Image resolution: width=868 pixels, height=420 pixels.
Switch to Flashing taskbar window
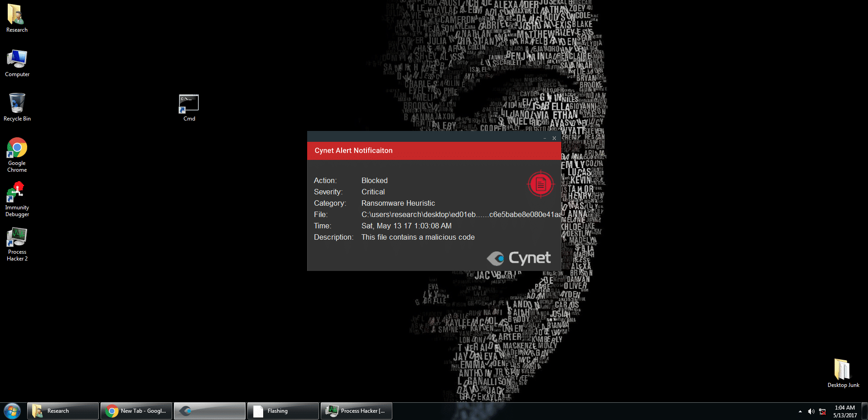[x=283, y=411]
